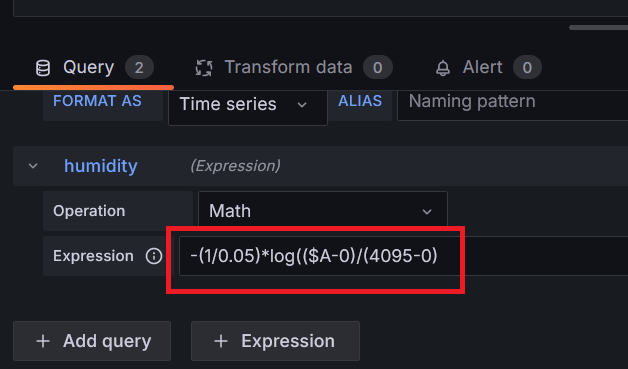Click the plus icon in Expression button
628x369 pixels.
tap(221, 341)
